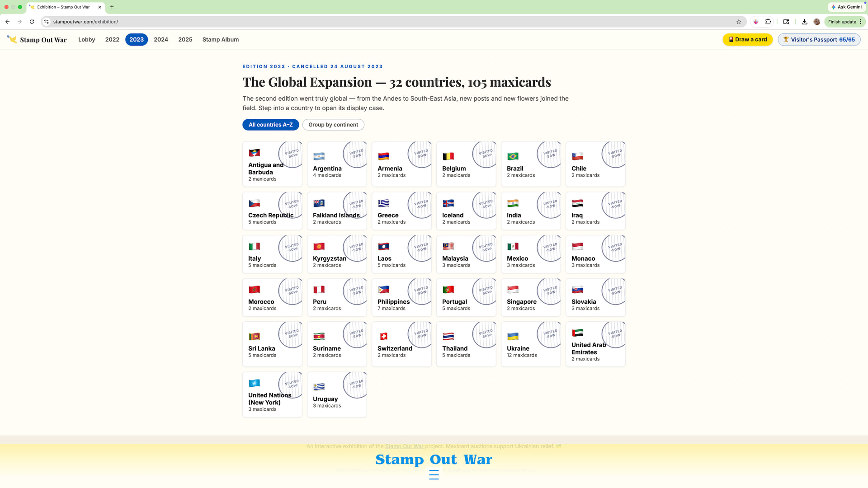Click the Argentina flag icon
The width and height of the screenshot is (868, 488).
click(319, 156)
